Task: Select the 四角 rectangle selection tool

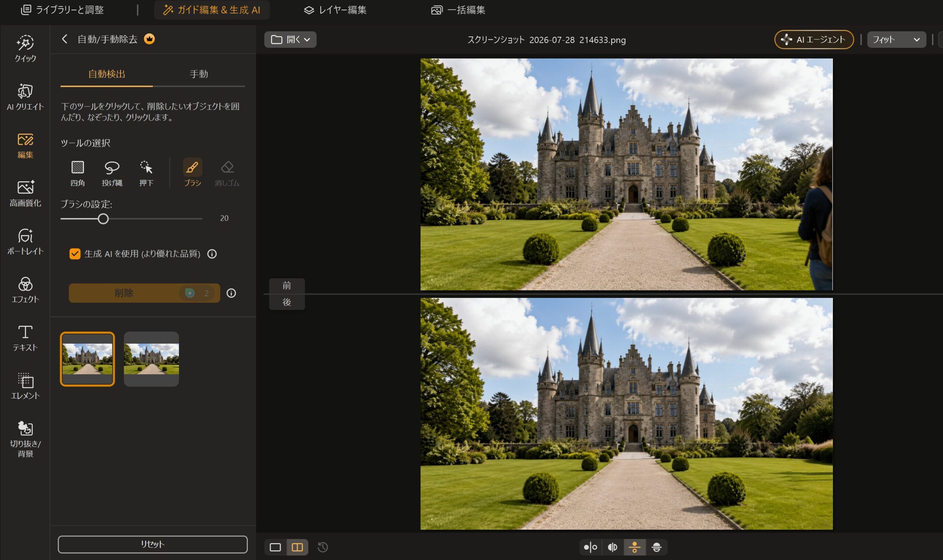Action: (77, 173)
